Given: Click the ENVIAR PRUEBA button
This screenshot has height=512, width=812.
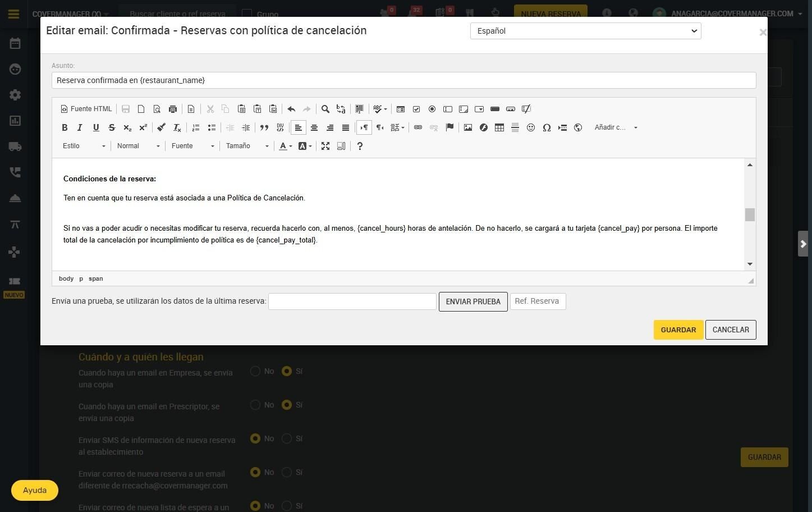Looking at the screenshot, I should point(473,301).
